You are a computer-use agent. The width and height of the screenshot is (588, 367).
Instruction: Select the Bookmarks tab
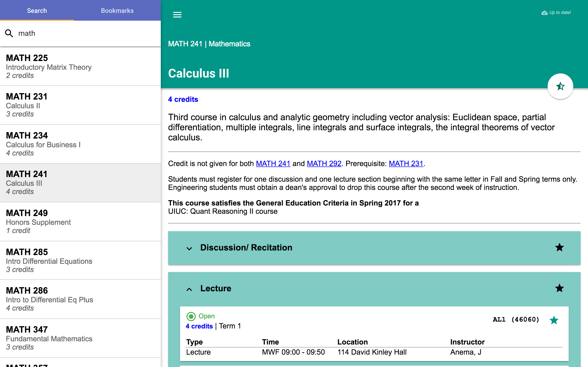point(117,11)
